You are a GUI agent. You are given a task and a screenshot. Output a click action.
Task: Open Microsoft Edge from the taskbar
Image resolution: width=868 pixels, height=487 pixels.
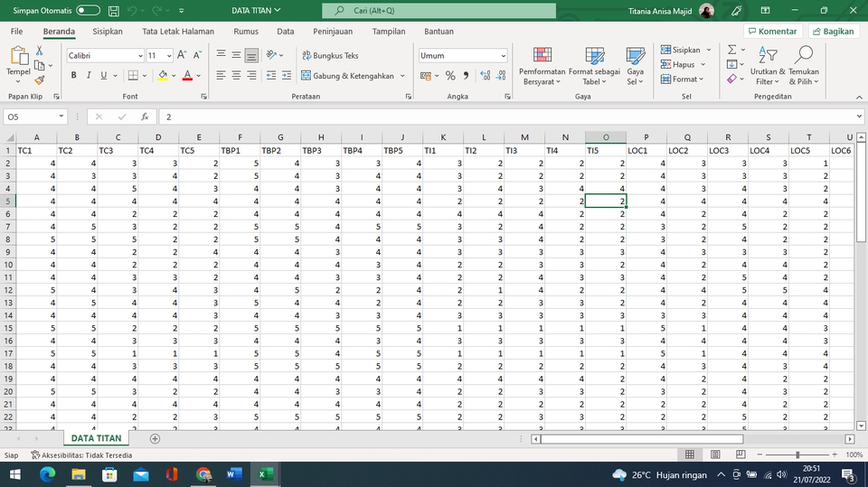(48, 474)
